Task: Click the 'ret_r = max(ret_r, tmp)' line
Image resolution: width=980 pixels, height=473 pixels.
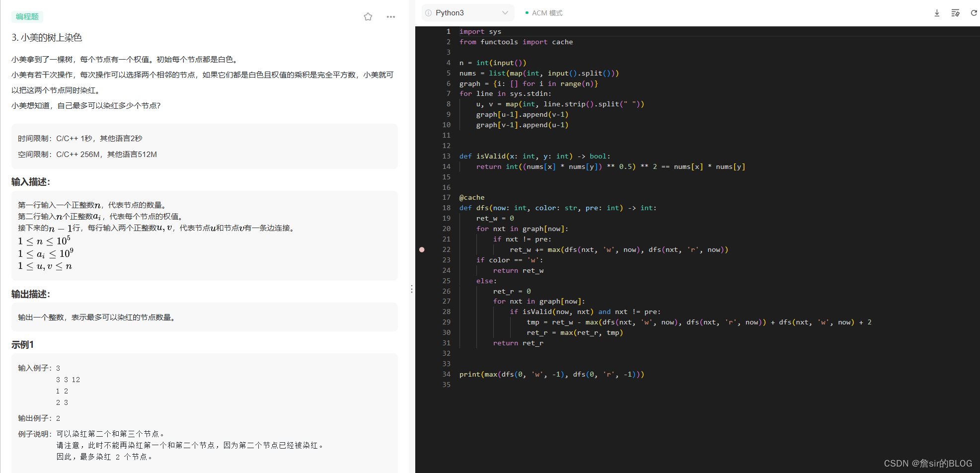Action: (x=575, y=332)
